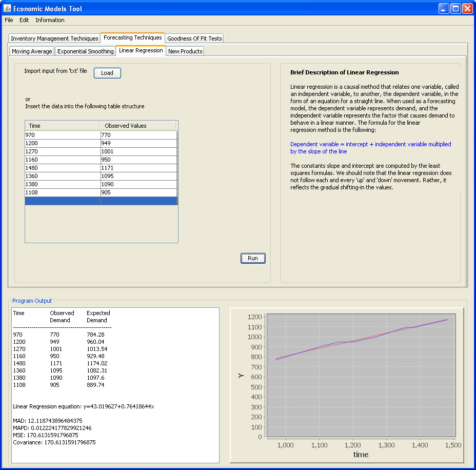The image size is (476, 470).
Task: Select the Observed Values cell containing 950
Action: [x=138, y=160]
